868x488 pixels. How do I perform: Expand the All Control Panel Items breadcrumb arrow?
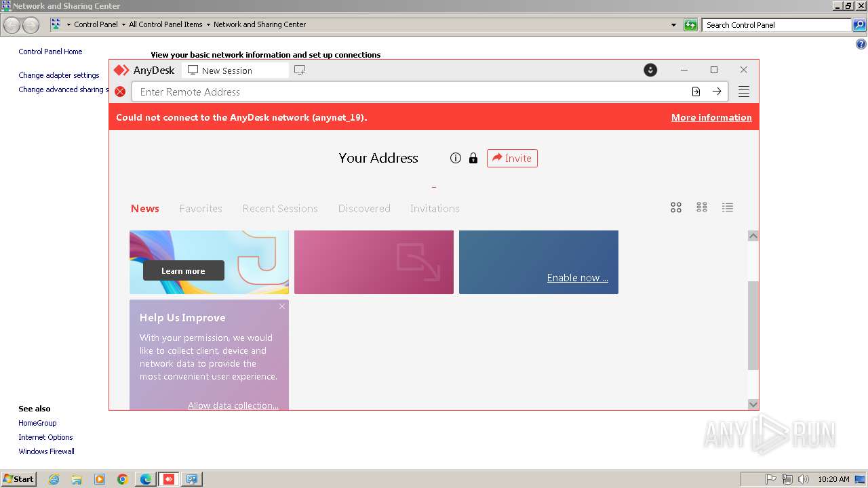(x=208, y=25)
